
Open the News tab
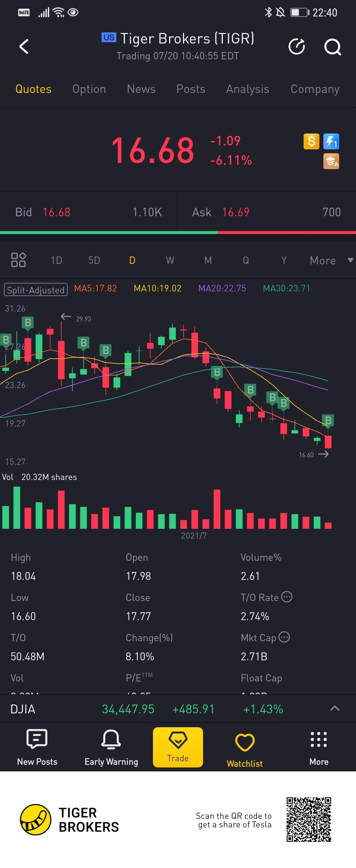[x=141, y=89]
